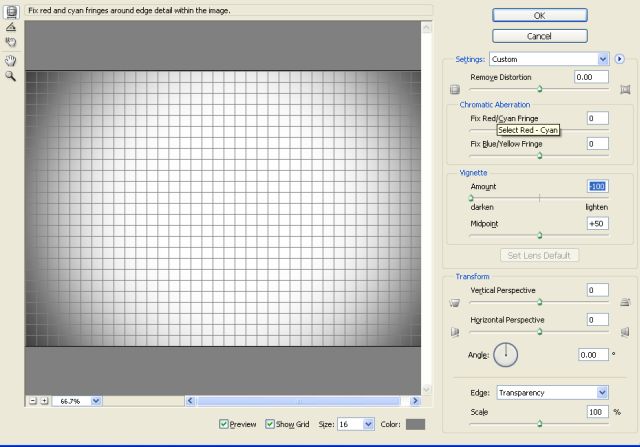Click the 'lighten' label under Amount
The image size is (640, 447).
597,207
